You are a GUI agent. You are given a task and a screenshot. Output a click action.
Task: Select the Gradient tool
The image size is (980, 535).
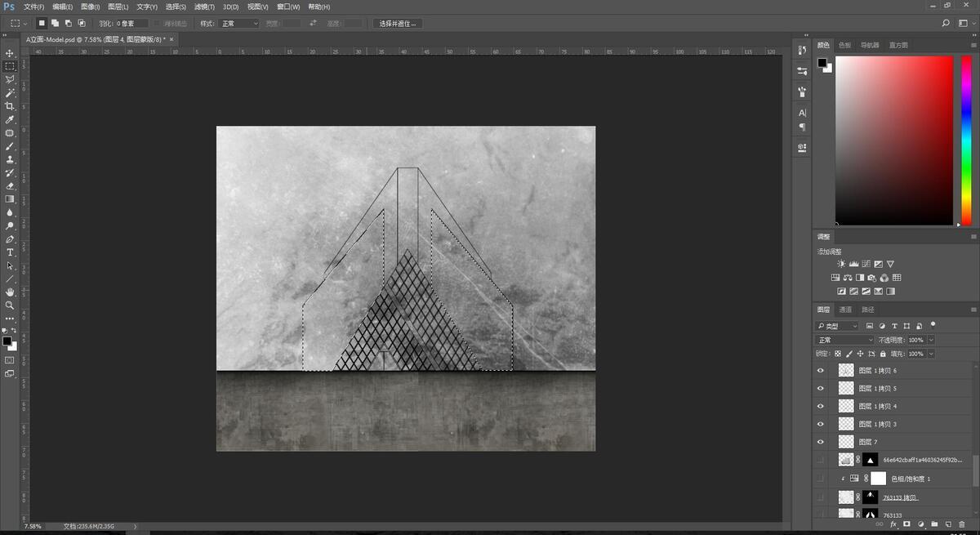coord(10,199)
